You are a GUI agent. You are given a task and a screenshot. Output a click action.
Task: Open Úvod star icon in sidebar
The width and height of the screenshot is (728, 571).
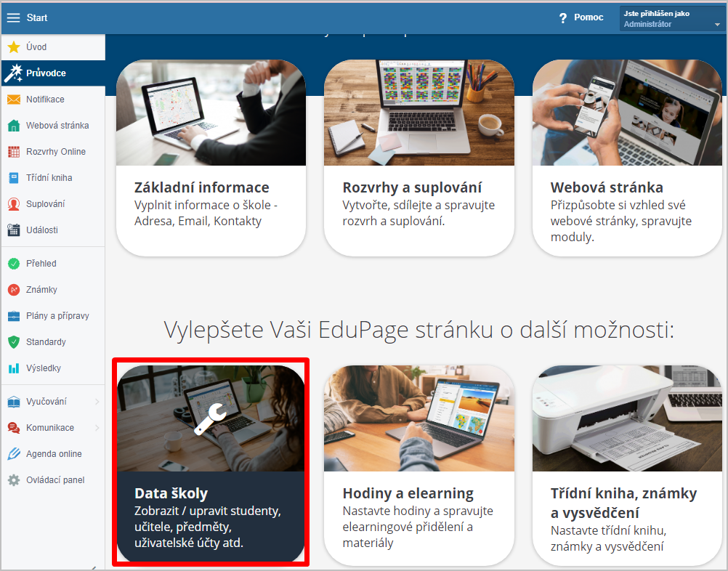tap(14, 47)
